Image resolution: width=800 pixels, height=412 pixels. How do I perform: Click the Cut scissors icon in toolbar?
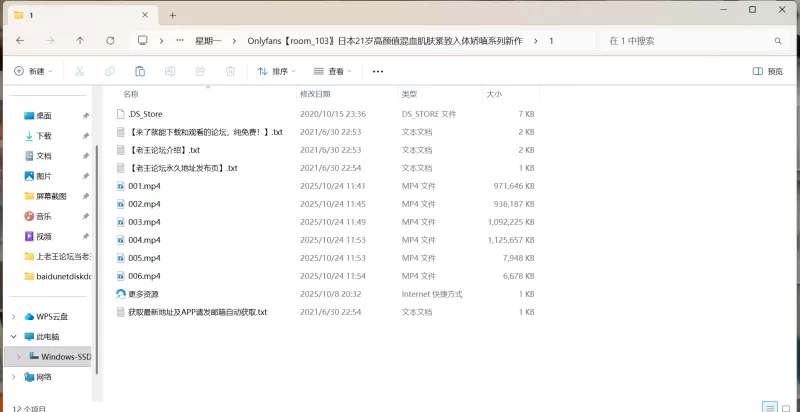[x=80, y=71]
